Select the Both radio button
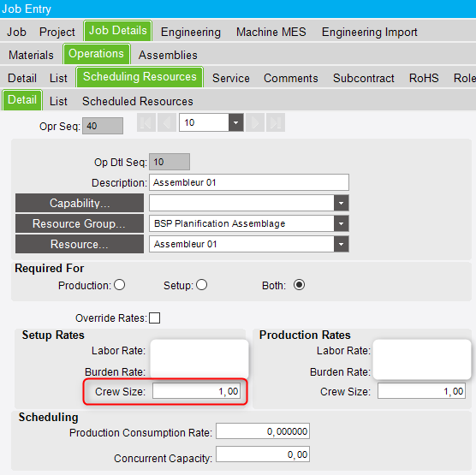 pos(299,285)
